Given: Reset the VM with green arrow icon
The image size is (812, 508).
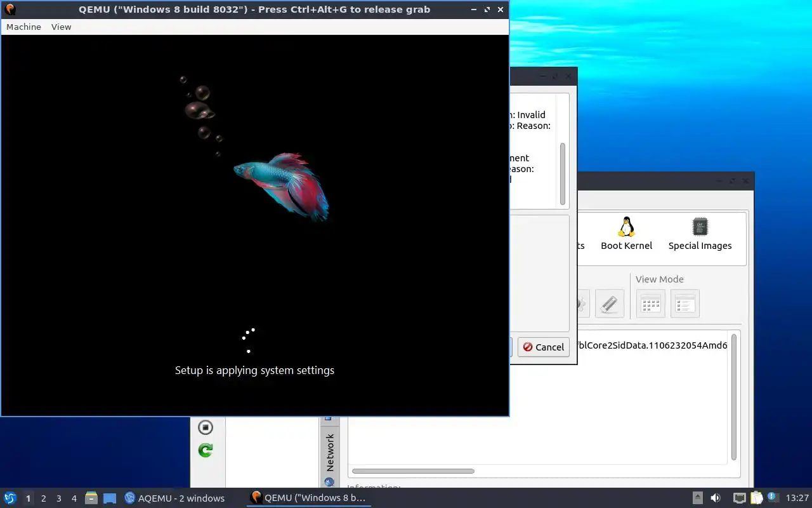Looking at the screenshot, I should pos(205,450).
